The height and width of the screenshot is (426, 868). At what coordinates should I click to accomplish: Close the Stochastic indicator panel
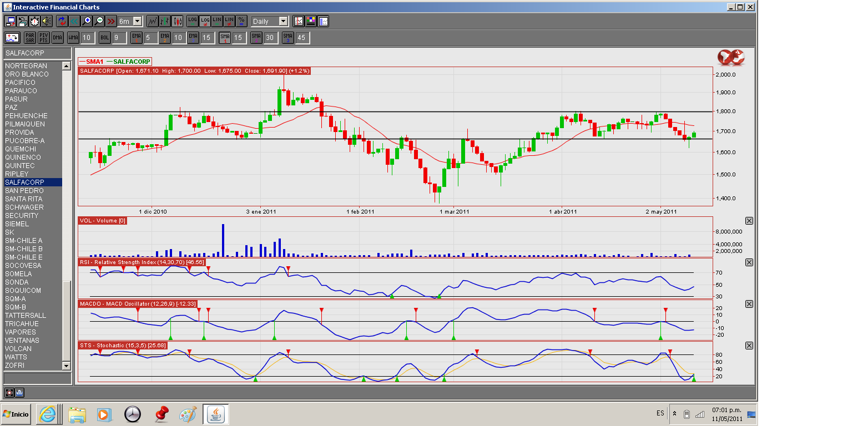coord(749,346)
